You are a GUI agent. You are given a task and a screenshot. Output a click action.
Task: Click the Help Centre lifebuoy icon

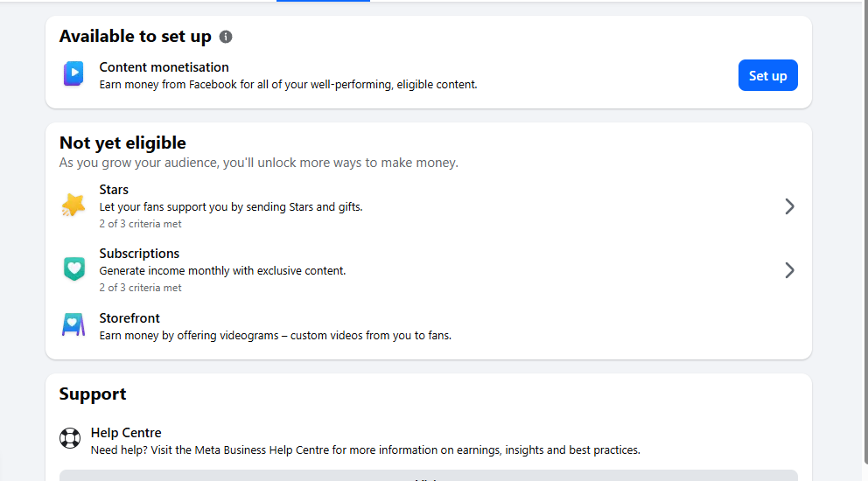[x=70, y=438]
